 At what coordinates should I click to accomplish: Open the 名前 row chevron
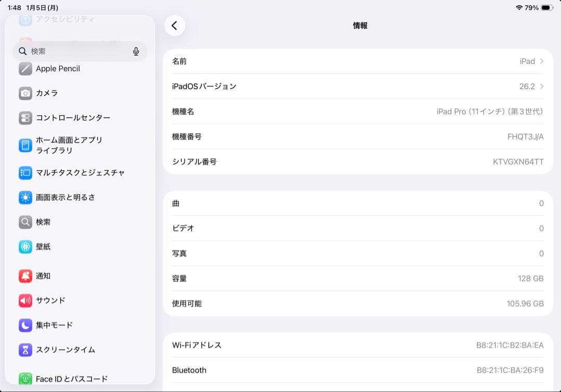tap(542, 61)
